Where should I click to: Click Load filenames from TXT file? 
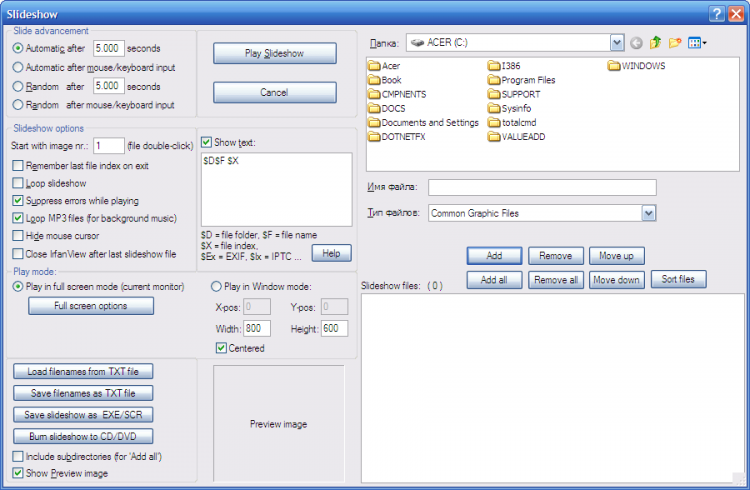pos(83,371)
